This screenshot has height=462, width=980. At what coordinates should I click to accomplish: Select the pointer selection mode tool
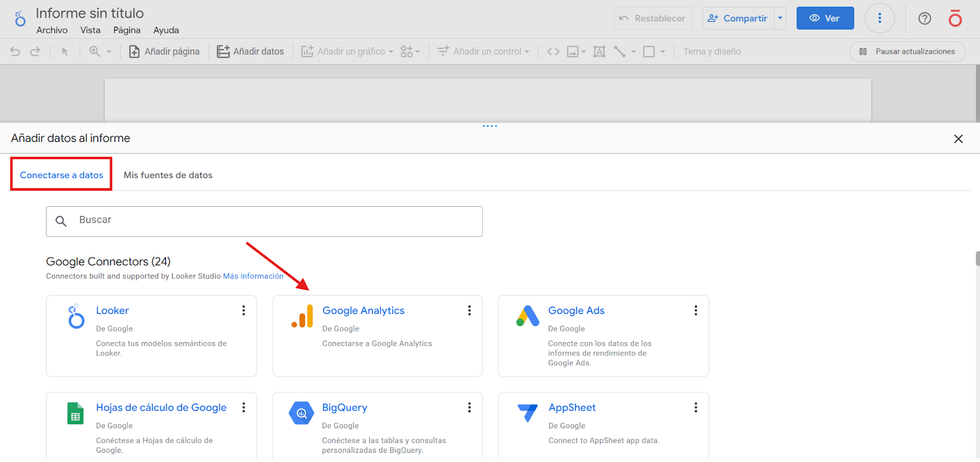coord(64,52)
